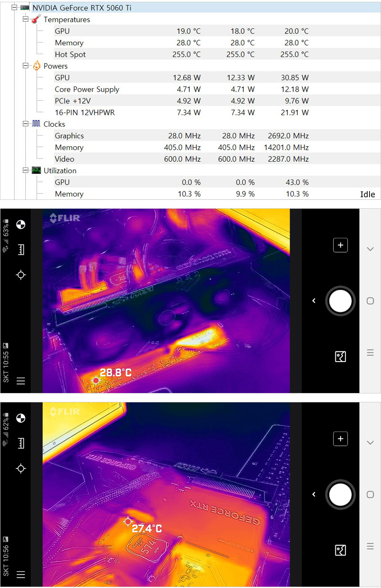Tap the down chevron beside the 10:55 FLIR screen

[x=370, y=249]
